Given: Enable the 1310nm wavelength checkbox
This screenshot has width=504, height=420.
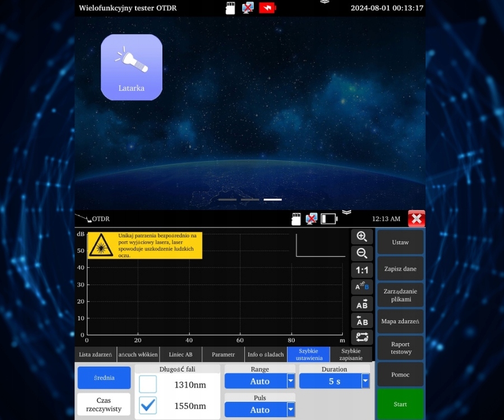Looking at the screenshot, I should 148,384.
